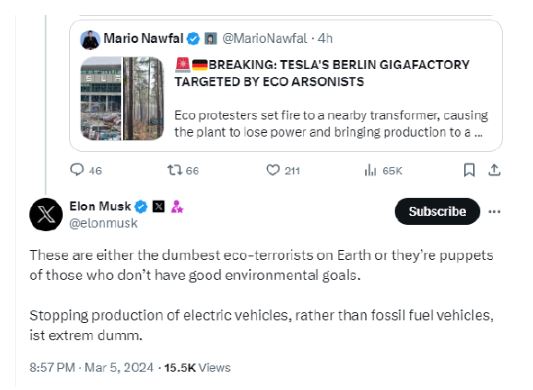Image resolution: width=533 pixels, height=390 pixels.
Task: Click Mario Nawfal's blue verified checkmark
Action: pyautogui.click(x=193, y=39)
